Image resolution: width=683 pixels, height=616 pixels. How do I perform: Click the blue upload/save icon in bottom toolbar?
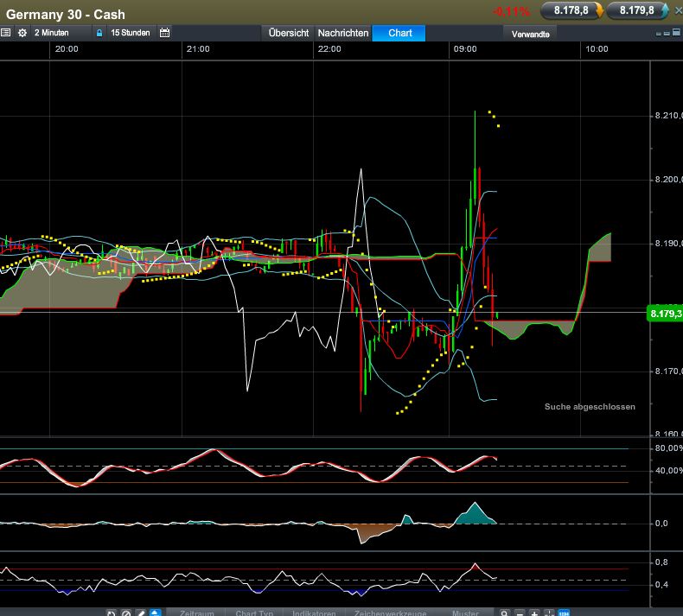pyautogui.click(x=156, y=613)
